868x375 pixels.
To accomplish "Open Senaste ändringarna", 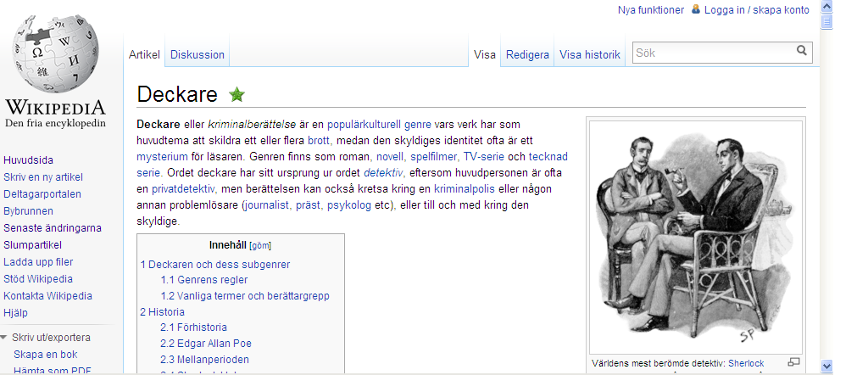I will (53, 227).
